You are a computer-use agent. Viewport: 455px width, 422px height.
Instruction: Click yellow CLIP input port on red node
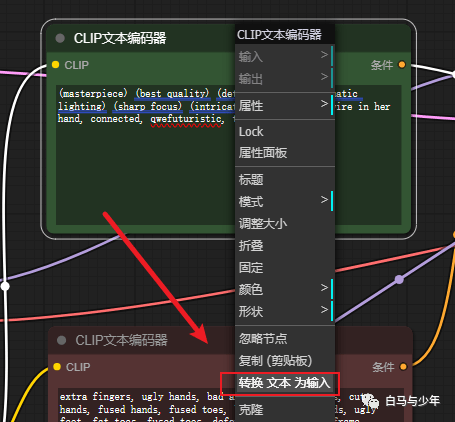coord(57,367)
